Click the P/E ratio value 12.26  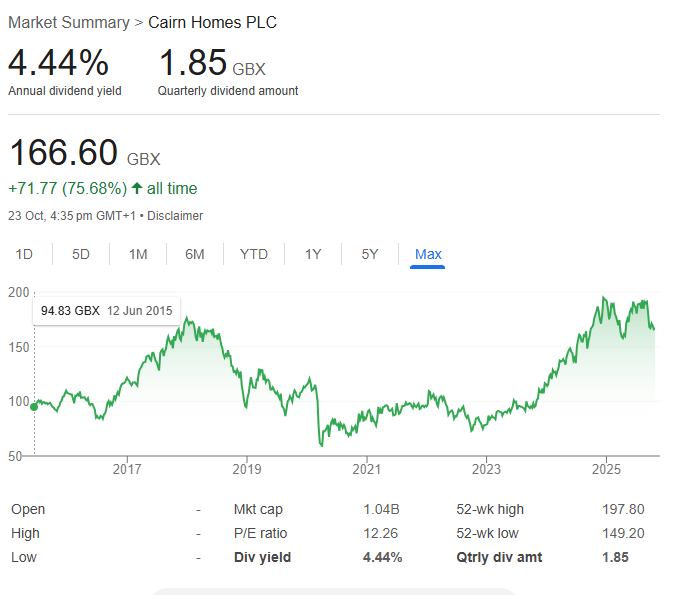[x=381, y=533]
